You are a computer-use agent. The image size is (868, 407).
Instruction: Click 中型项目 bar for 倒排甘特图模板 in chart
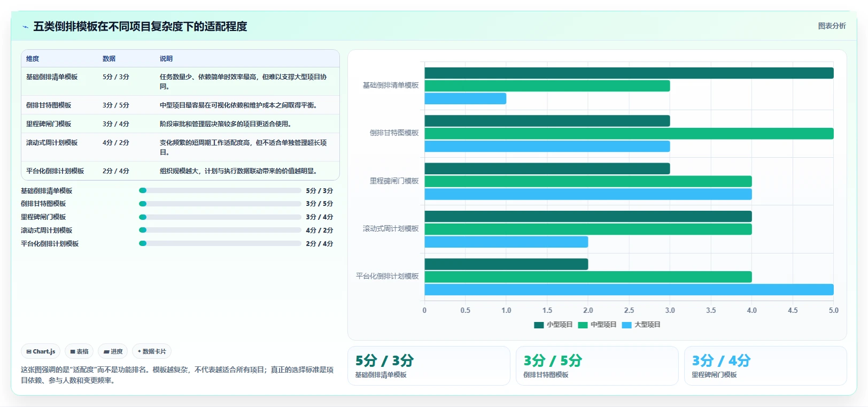629,134
